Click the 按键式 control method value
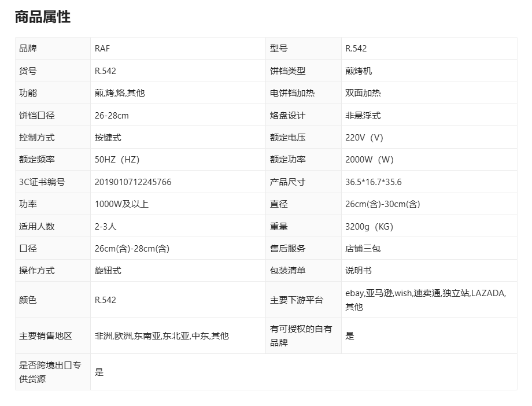The image size is (532, 406). [108, 138]
